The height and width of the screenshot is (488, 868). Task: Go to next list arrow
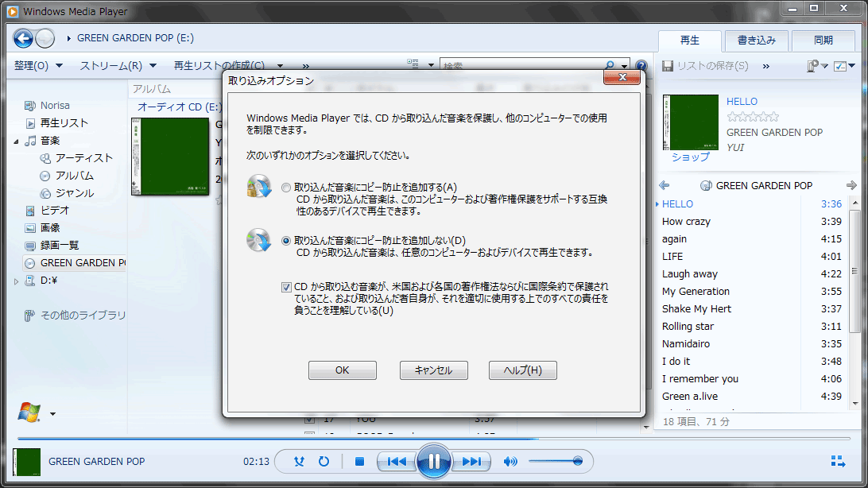(x=851, y=185)
